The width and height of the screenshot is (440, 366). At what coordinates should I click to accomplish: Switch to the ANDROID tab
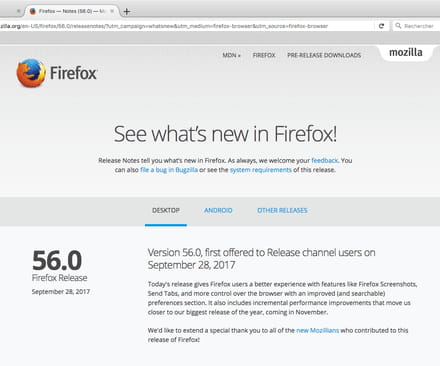pos(218,211)
